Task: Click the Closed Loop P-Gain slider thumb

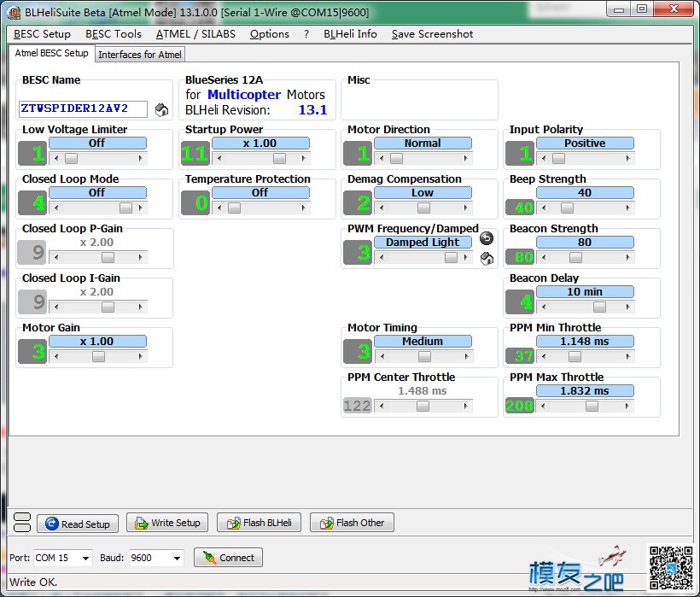Action: coord(108,257)
